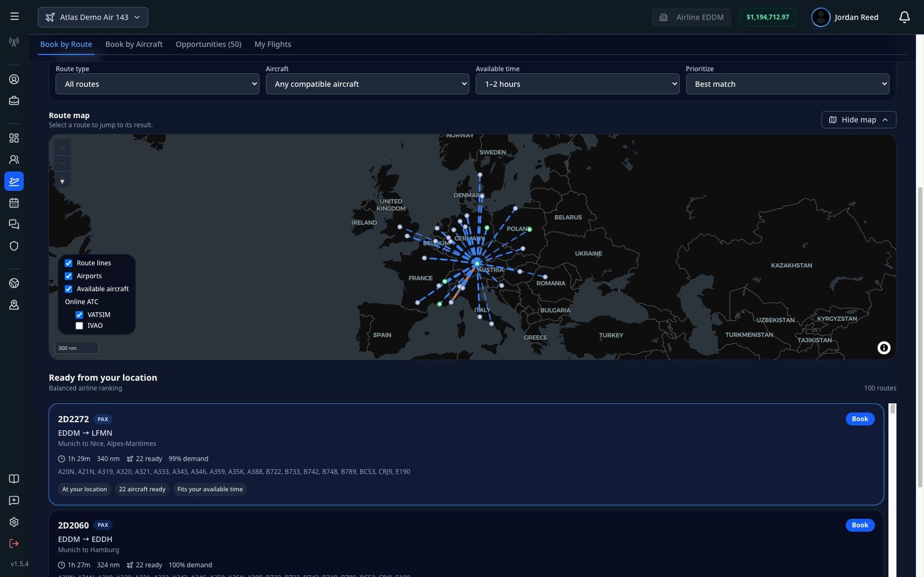Image resolution: width=924 pixels, height=577 pixels.
Task: Click the $1,194,712.97 balance badge
Action: click(x=768, y=17)
